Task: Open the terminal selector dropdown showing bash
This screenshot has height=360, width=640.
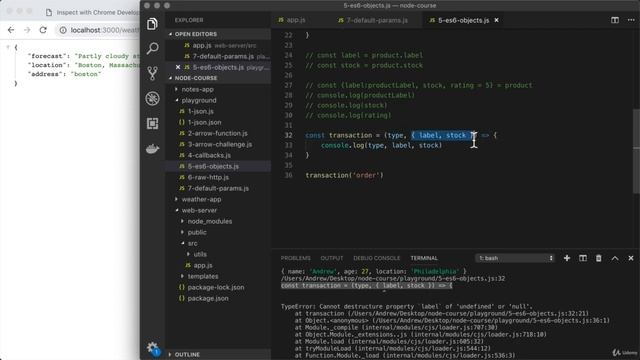Action: (515, 258)
